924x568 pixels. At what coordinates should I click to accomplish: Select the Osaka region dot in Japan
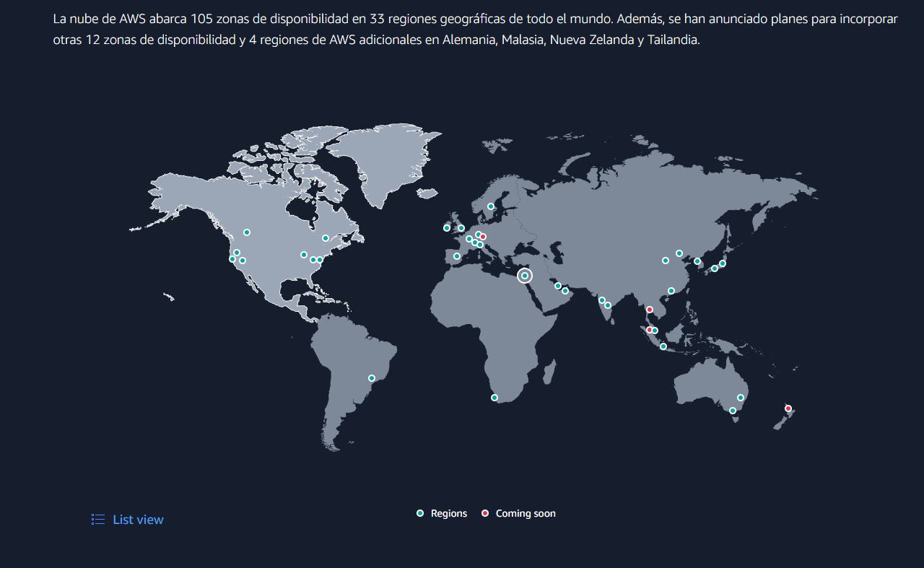click(x=715, y=268)
